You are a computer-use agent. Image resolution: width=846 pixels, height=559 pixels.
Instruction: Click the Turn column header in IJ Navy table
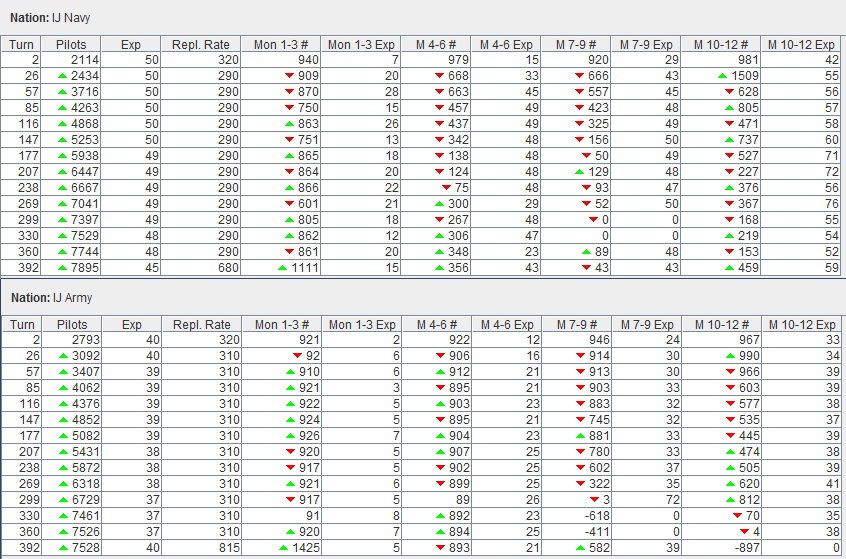tap(21, 44)
